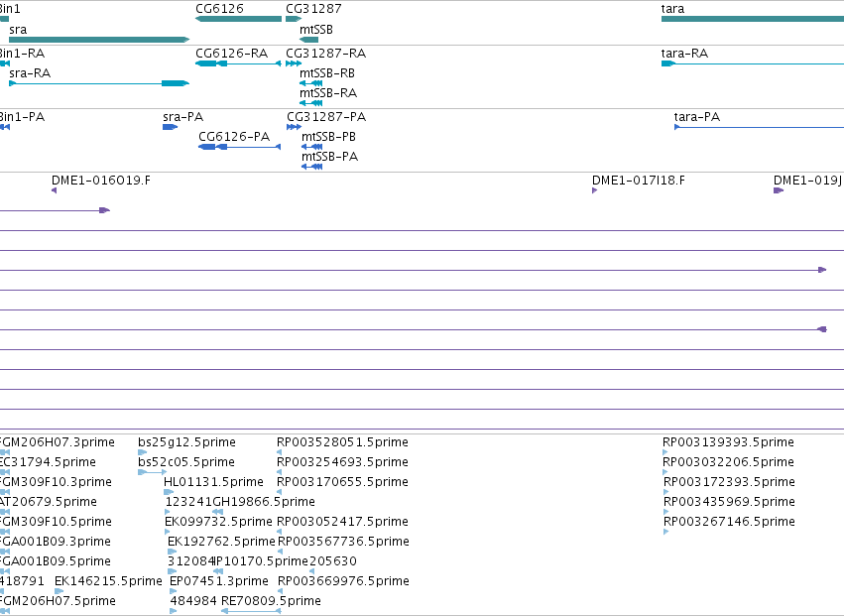This screenshot has height=616, width=844.
Task: Click the FGM206H07.5prime label
Action: pyautogui.click(x=58, y=601)
